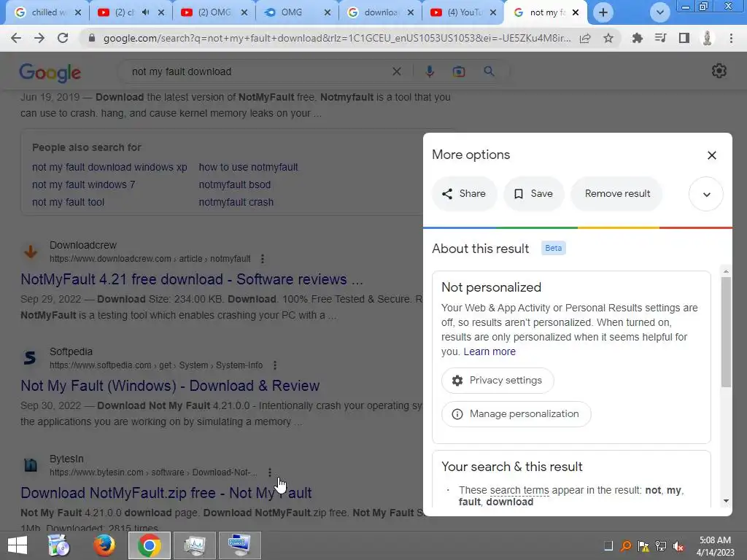Open the tab search dropdown arrow

coord(659,12)
